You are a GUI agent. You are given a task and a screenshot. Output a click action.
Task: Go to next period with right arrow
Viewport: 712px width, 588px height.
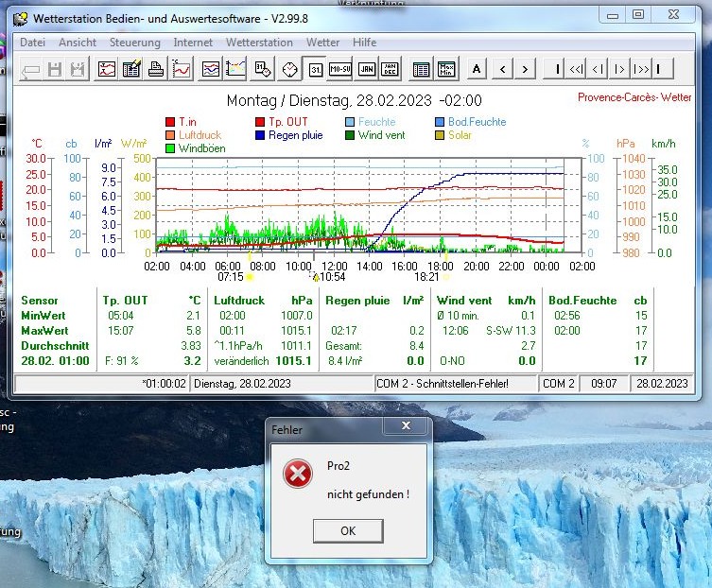pos(526,69)
